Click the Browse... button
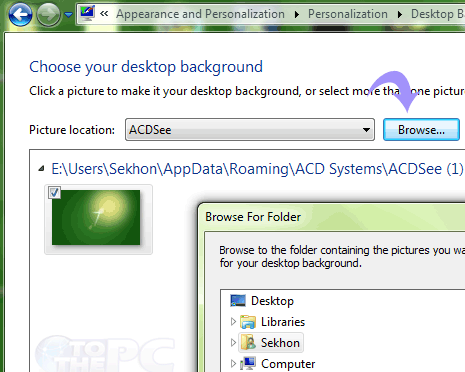The image size is (465, 372). tap(421, 130)
